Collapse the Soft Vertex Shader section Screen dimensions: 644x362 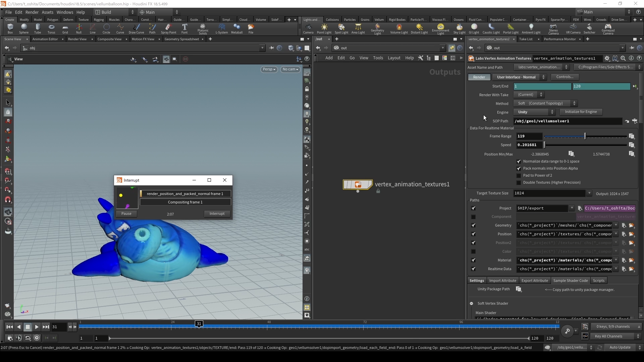tap(472, 303)
